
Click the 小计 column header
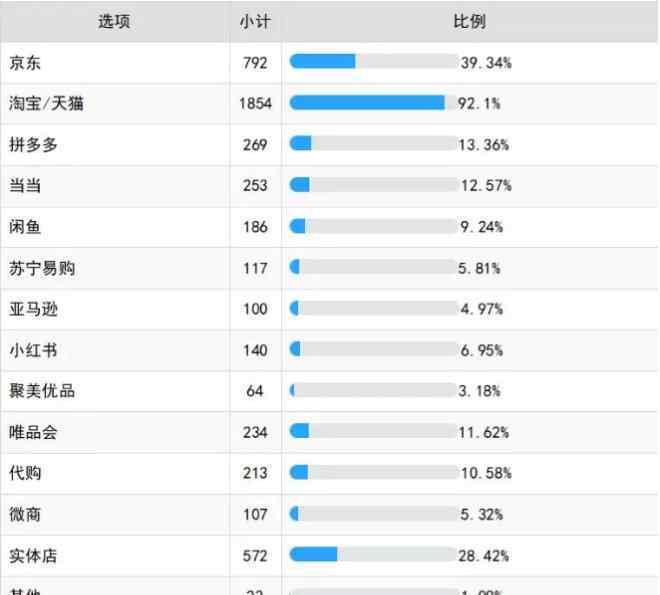pyautogui.click(x=255, y=21)
